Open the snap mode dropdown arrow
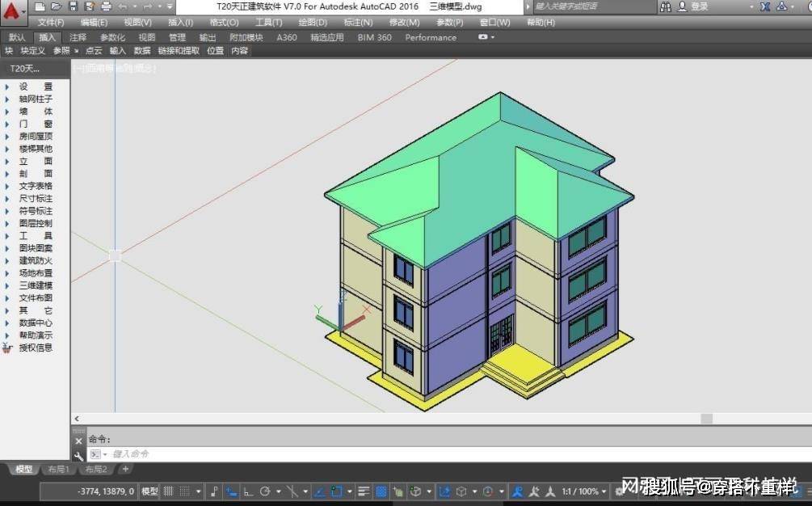The height and width of the screenshot is (506, 812). 198,491
